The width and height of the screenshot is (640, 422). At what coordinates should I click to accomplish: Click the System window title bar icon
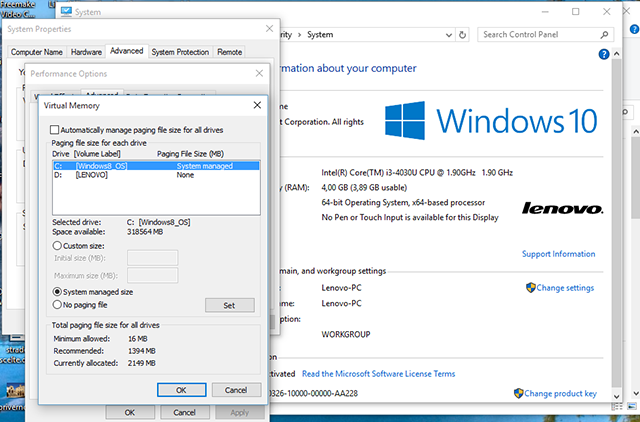66,11
